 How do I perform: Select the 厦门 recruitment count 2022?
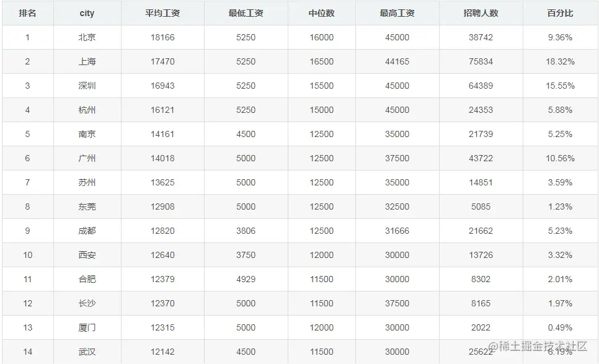[481, 327]
